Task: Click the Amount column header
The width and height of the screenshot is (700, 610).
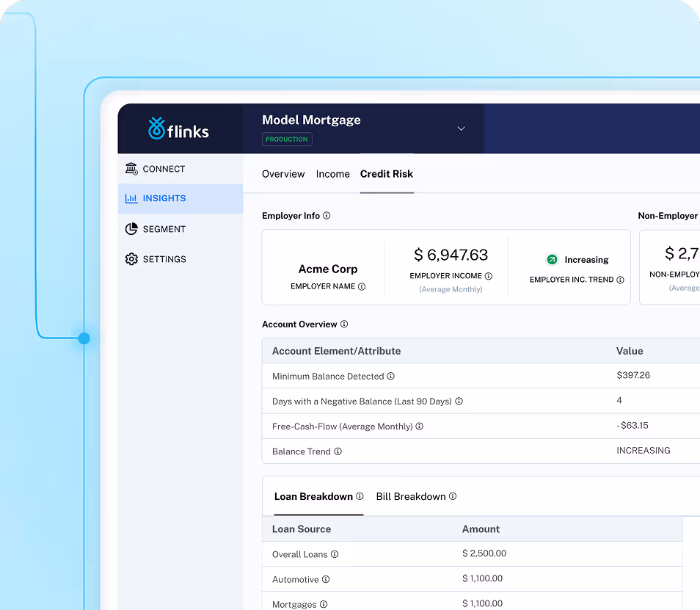Action: point(481,529)
